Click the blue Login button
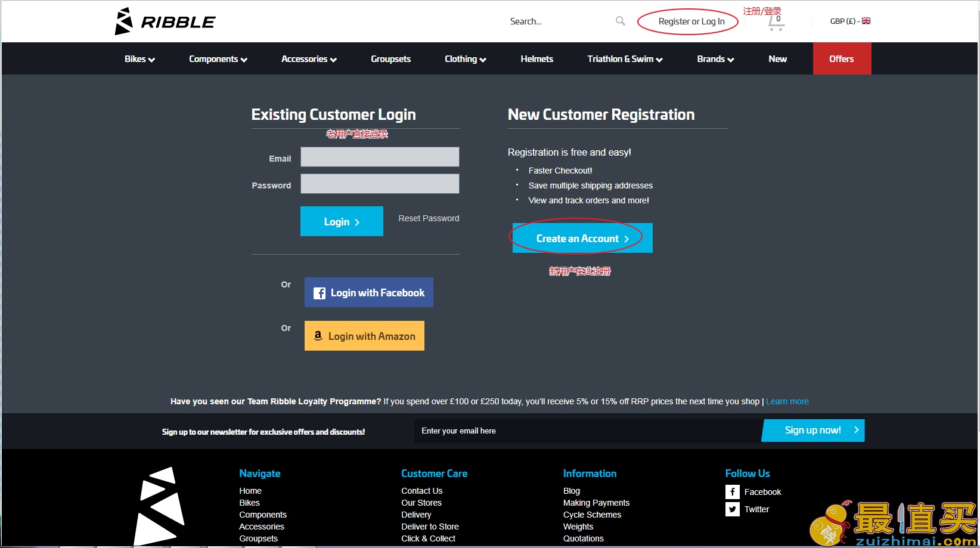Viewport: 980px width, 548px height. tap(342, 221)
